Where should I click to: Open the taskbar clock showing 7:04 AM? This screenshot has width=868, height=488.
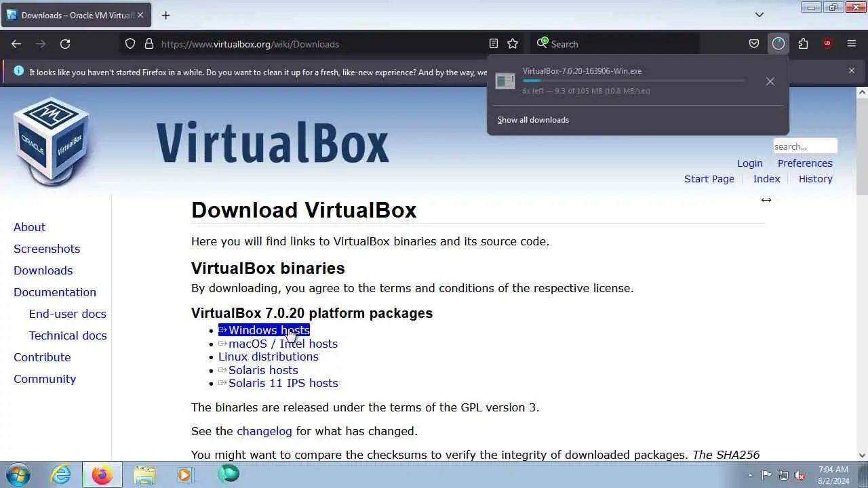point(833,474)
